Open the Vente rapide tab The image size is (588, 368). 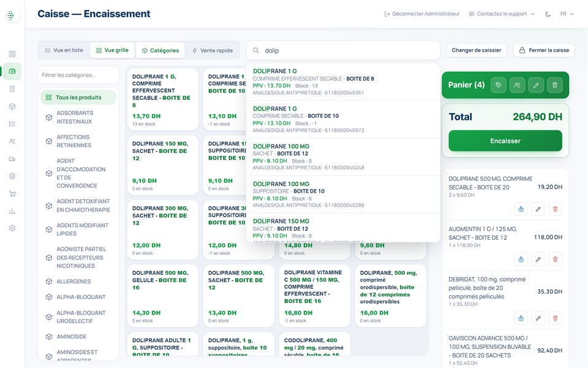pyautogui.click(x=213, y=50)
